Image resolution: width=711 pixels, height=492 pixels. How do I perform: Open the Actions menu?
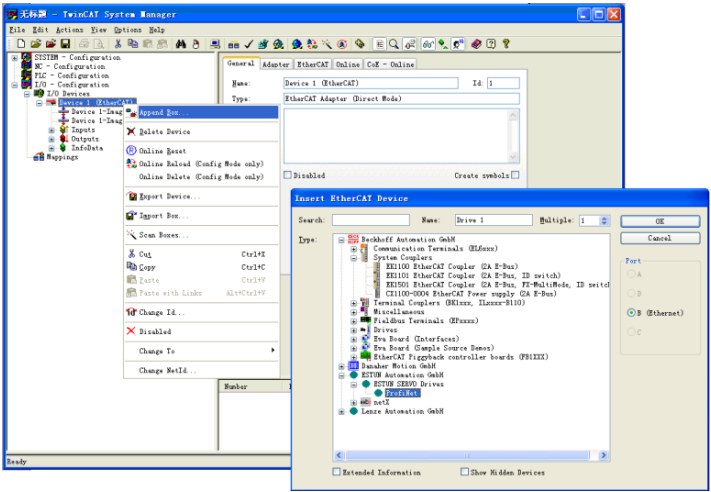(69, 30)
